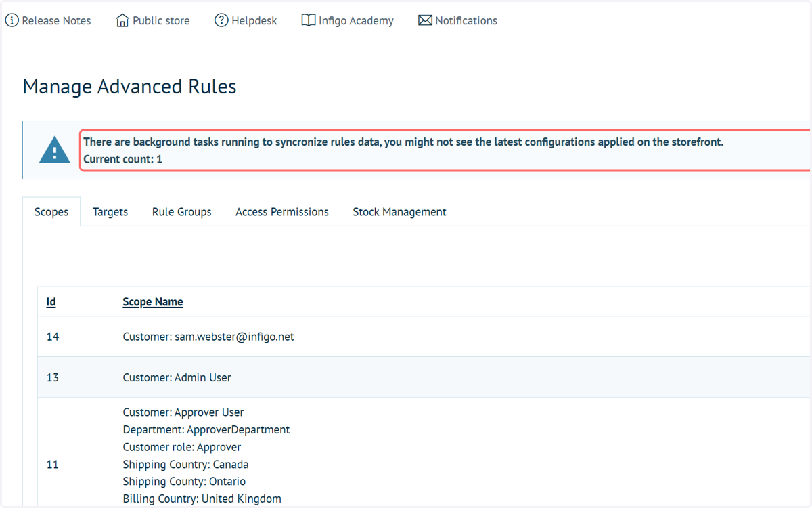Select the Stock Management tab
The width and height of the screenshot is (812, 508).
click(x=399, y=212)
